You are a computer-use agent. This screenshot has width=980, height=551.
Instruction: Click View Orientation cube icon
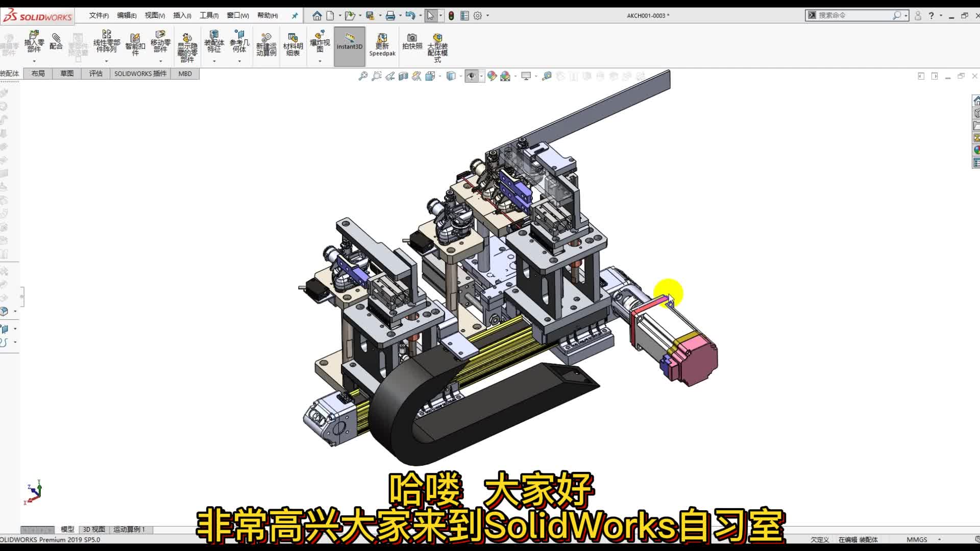click(430, 76)
